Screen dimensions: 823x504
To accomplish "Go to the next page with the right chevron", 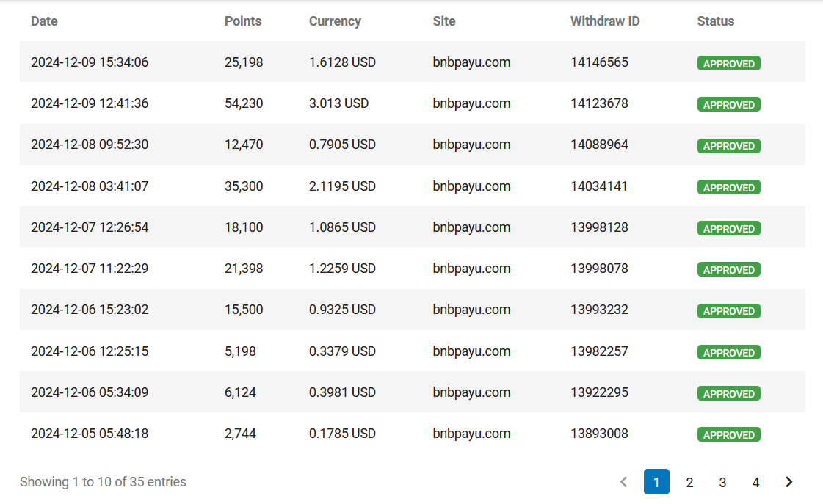I will point(788,482).
